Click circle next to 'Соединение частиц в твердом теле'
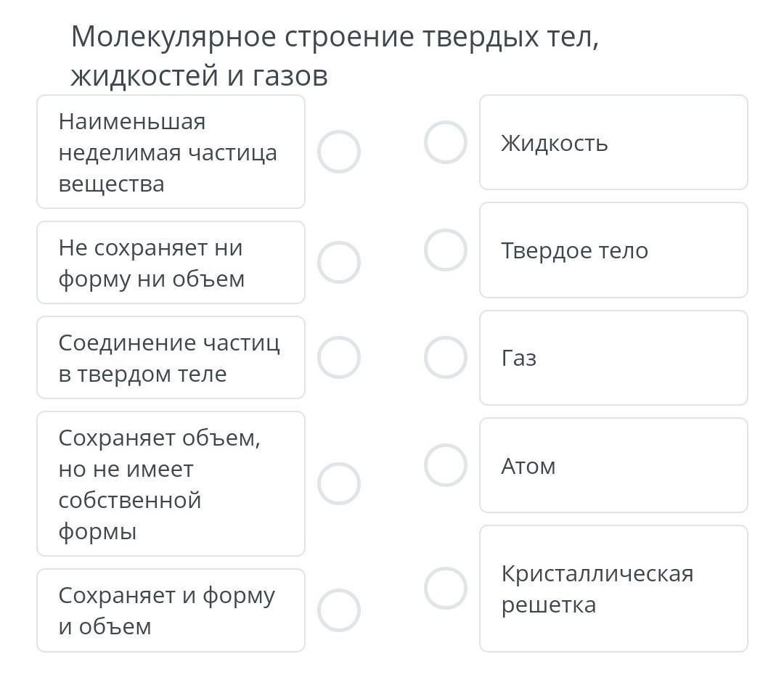This screenshot has height=688, width=784. [x=339, y=357]
